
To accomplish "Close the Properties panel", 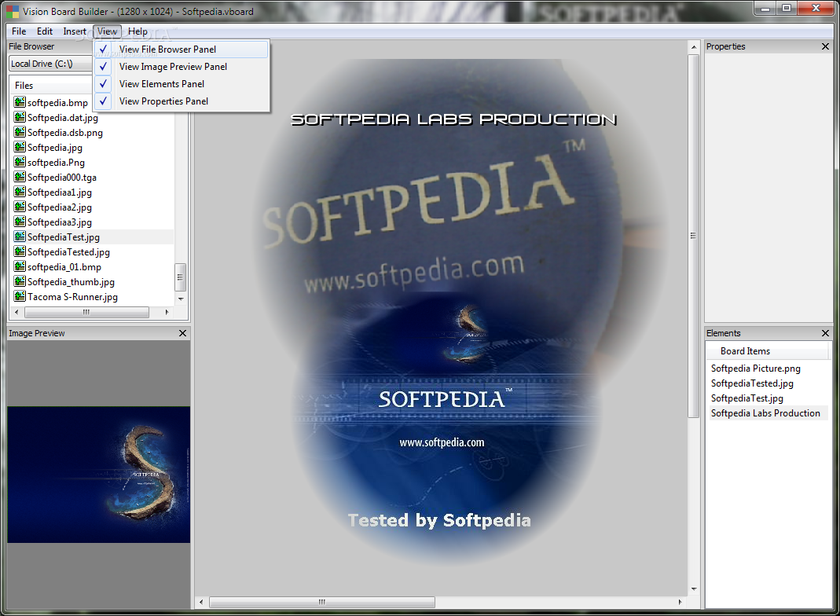I will (x=825, y=46).
